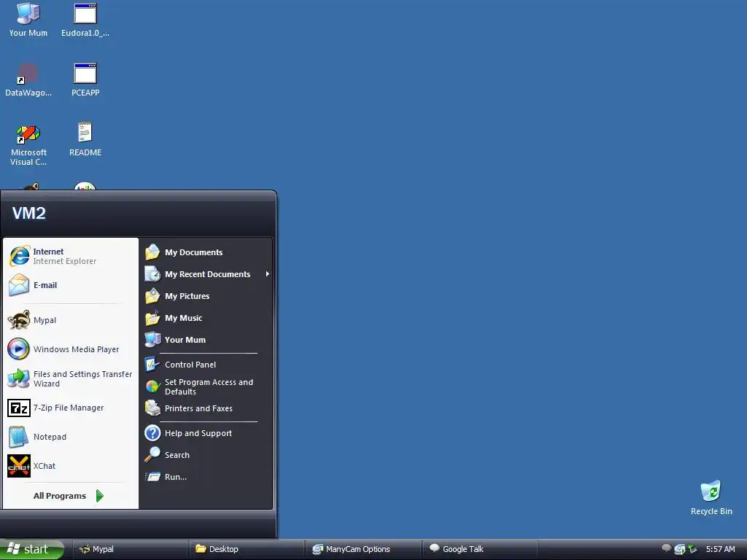Open Search from Start menu
The width and height of the screenshot is (747, 560).
(x=206, y=455)
